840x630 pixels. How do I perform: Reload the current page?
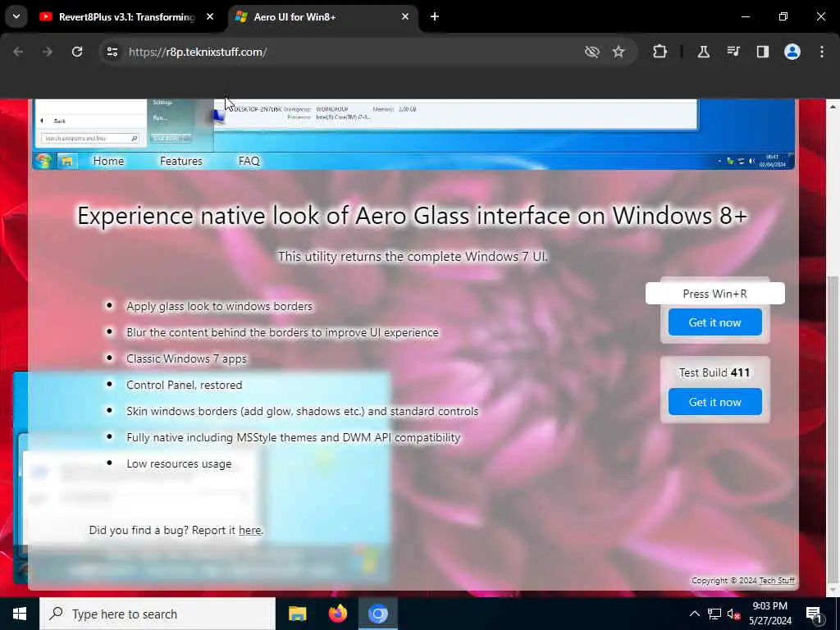[77, 52]
